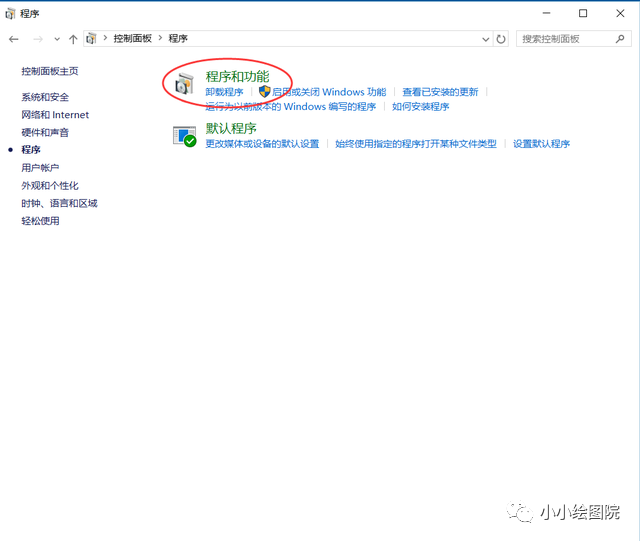Image resolution: width=640 pixels, height=541 pixels.
Task: Open 轻松使用 category
Action: (40, 221)
